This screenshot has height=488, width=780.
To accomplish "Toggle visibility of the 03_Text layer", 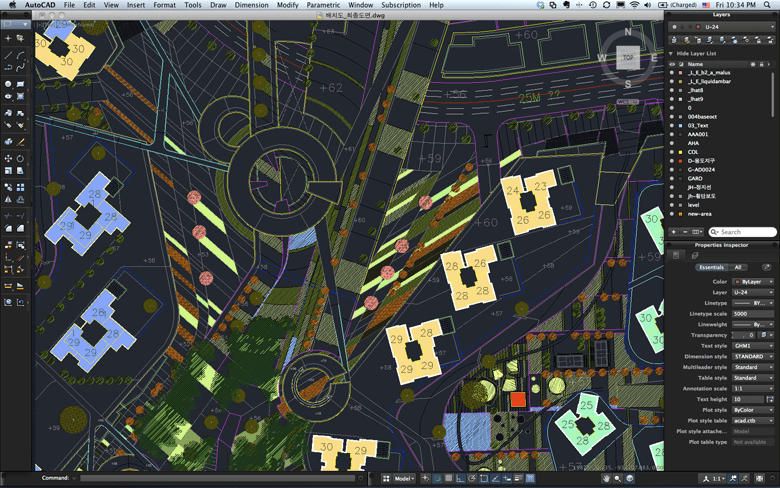I will pos(672,126).
